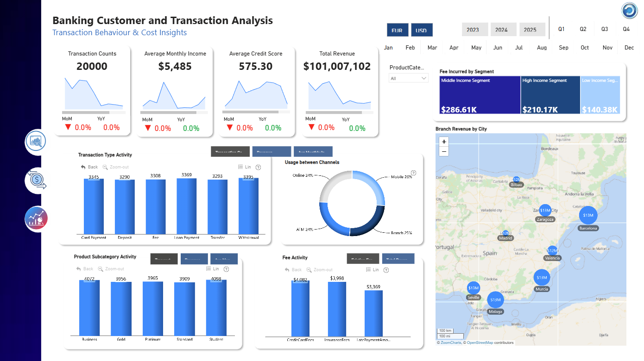
Task: Select the InsuranceFees bar
Action: pos(337,309)
